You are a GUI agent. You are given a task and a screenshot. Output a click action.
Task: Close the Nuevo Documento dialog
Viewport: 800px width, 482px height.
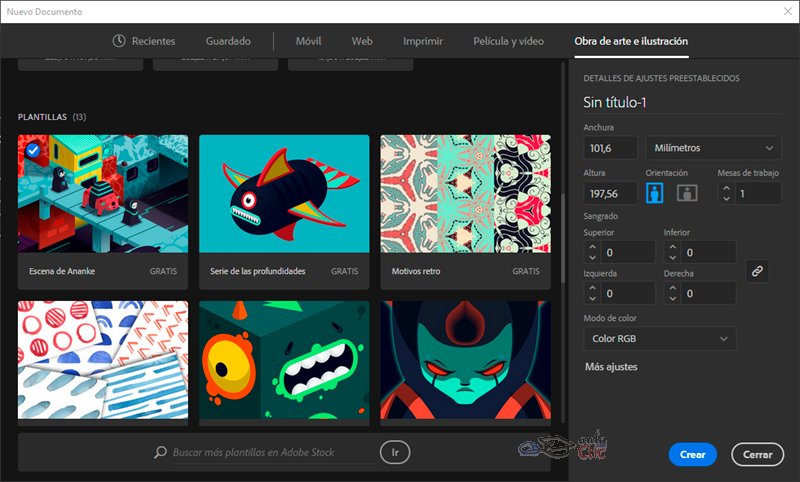[x=788, y=11]
